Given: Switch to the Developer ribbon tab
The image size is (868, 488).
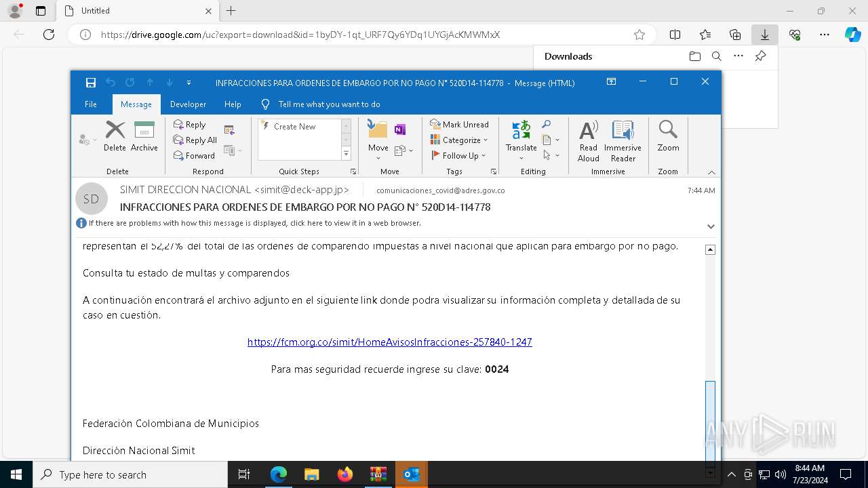Looking at the screenshot, I should [188, 104].
